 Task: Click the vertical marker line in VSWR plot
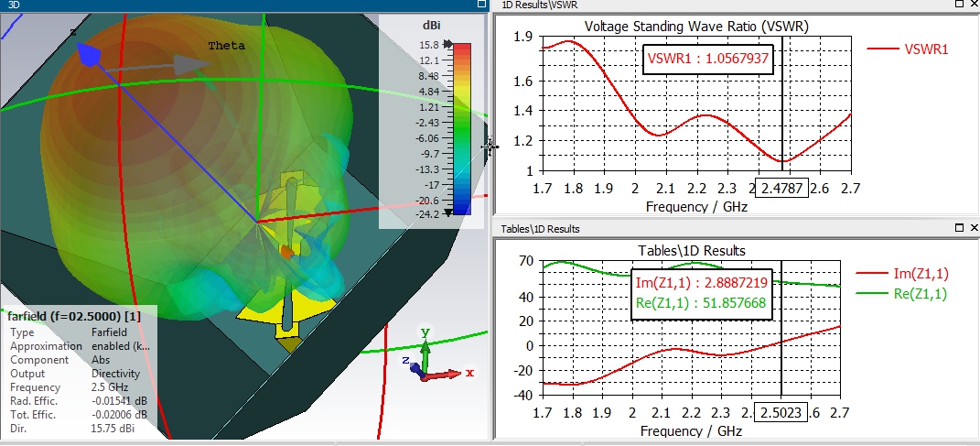(x=782, y=103)
